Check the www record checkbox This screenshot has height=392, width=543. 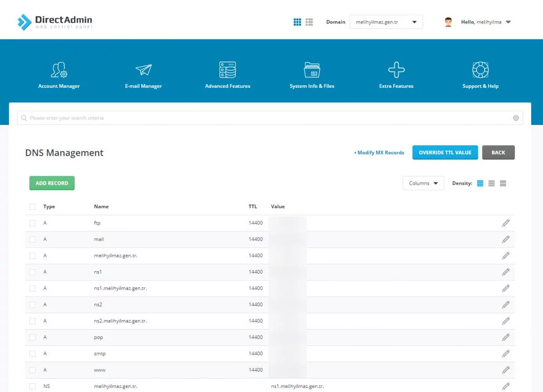32,370
